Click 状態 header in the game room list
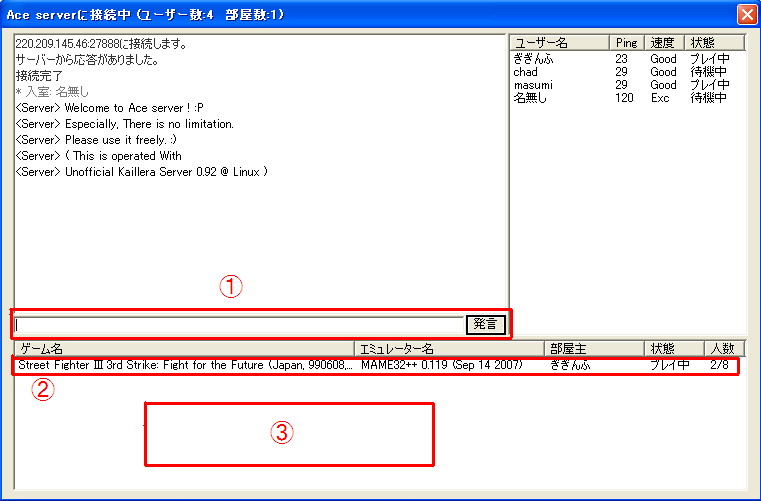The image size is (761, 501). coord(673,348)
